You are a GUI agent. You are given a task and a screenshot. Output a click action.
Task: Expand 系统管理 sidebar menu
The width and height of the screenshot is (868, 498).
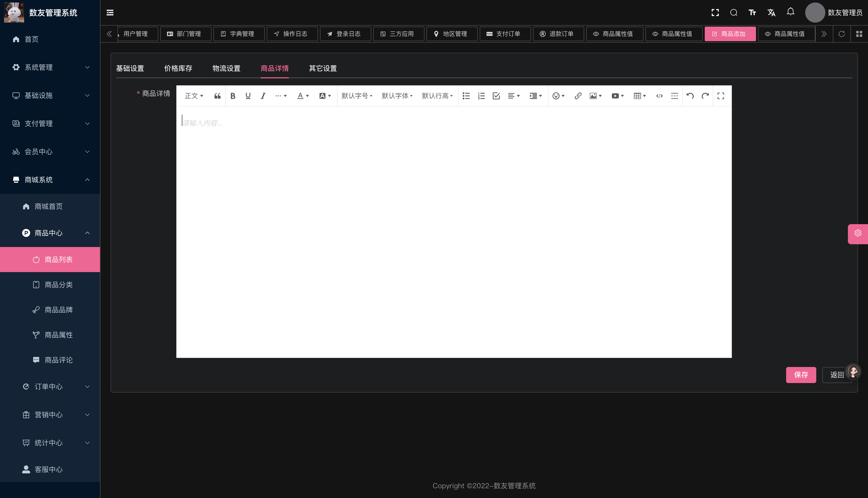click(x=50, y=67)
